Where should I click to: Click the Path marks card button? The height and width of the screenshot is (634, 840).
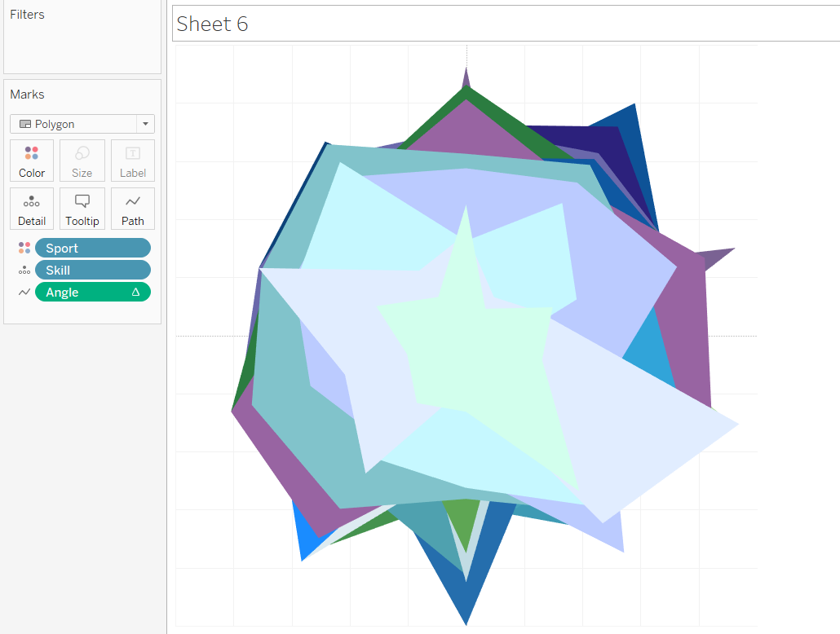(x=133, y=209)
